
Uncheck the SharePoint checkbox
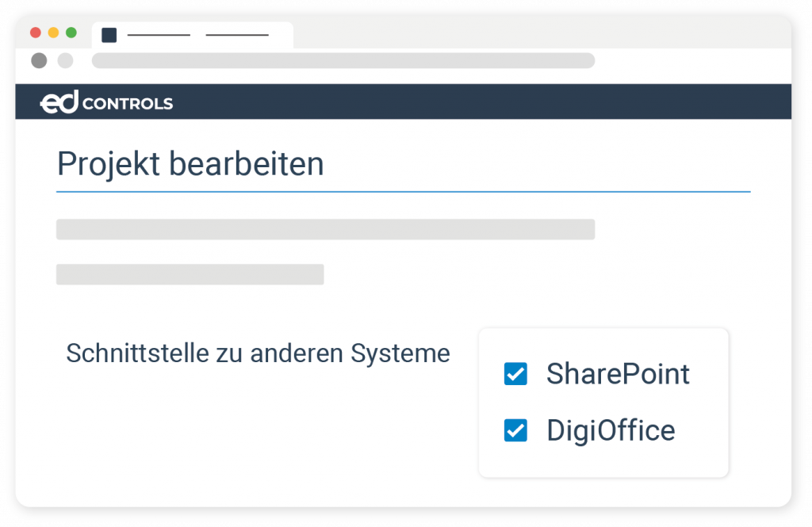[x=515, y=374]
